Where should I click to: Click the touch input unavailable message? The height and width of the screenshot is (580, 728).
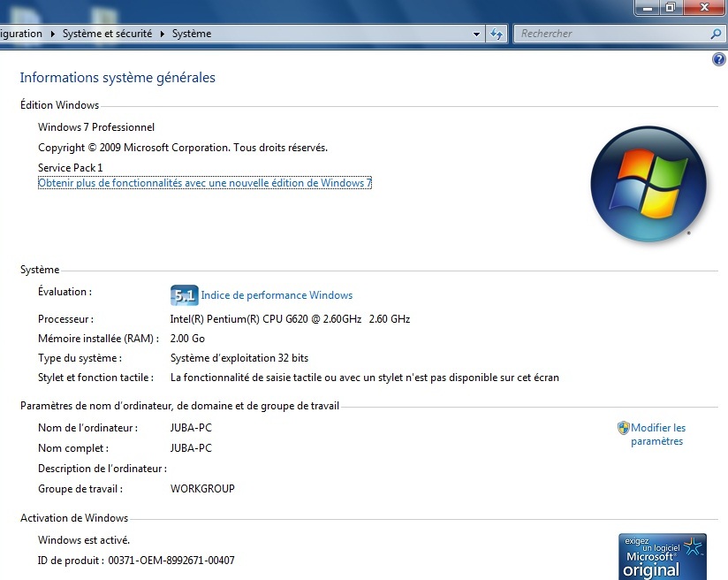(365, 378)
